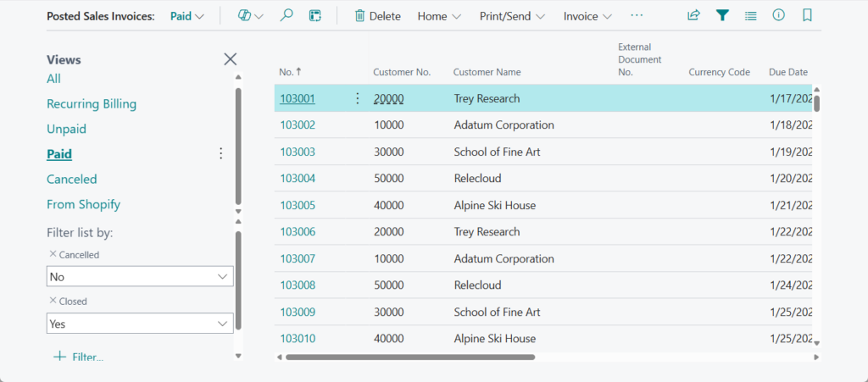This screenshot has width=868, height=382.
Task: Open the Print/Send menu
Action: [513, 16]
